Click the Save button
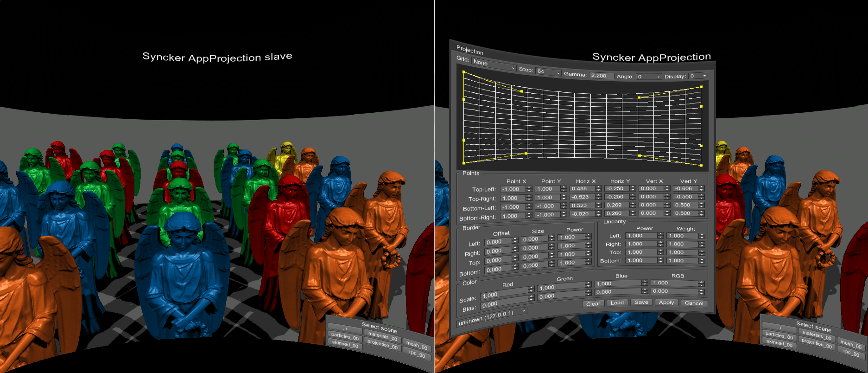Image resolution: width=868 pixels, height=373 pixels. coord(641,302)
